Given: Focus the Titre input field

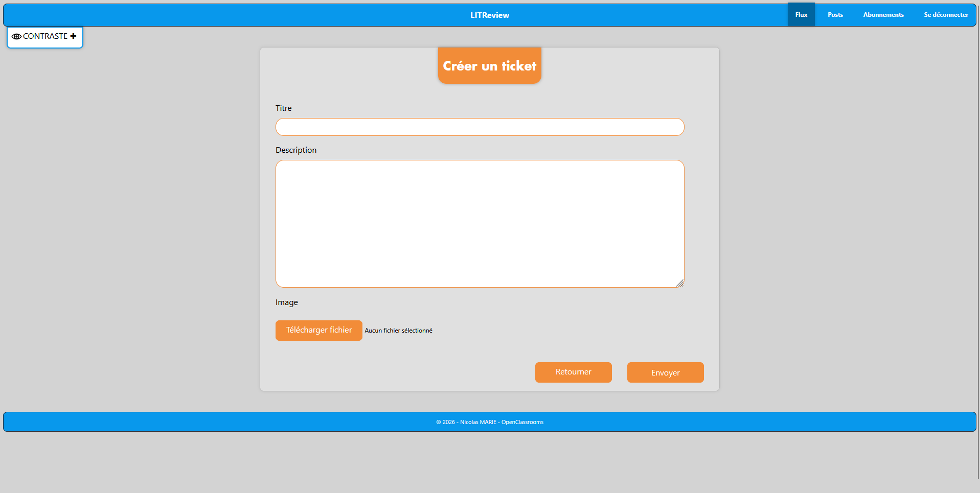Looking at the screenshot, I should (x=480, y=127).
